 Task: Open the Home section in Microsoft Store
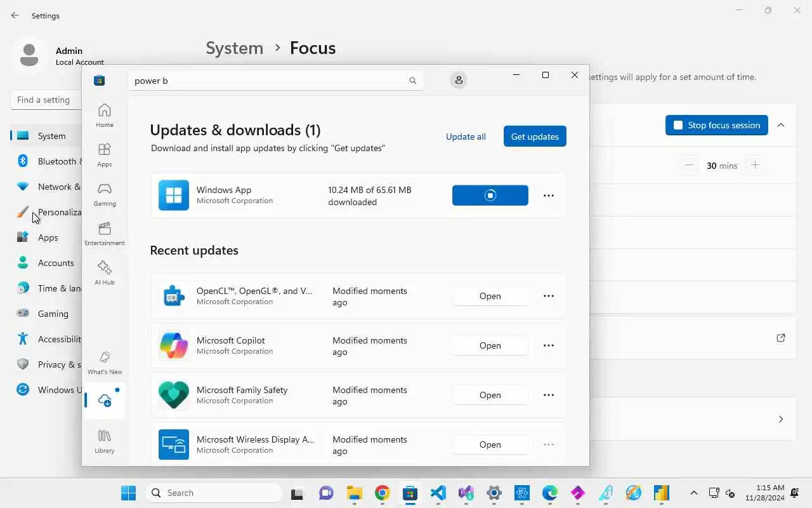pyautogui.click(x=105, y=116)
